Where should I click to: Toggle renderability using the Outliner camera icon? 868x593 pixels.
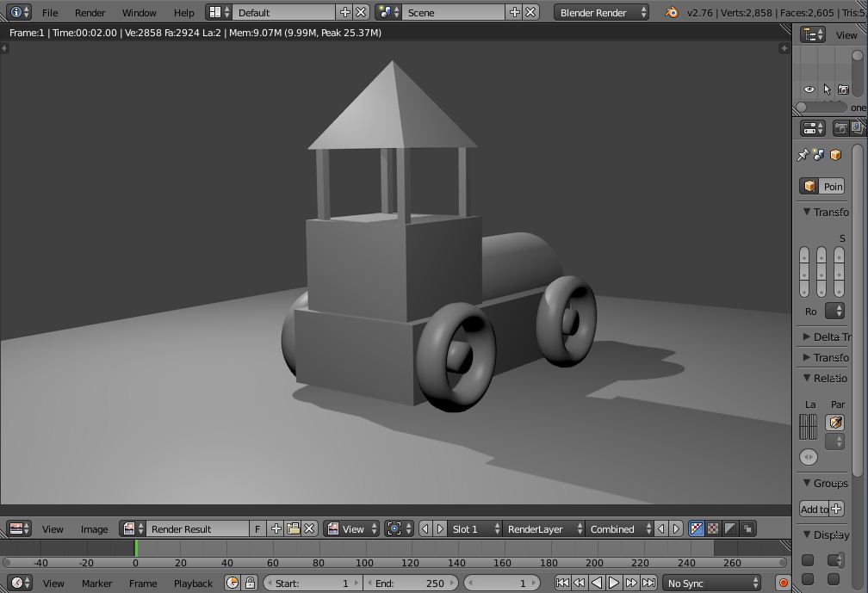pos(843,90)
